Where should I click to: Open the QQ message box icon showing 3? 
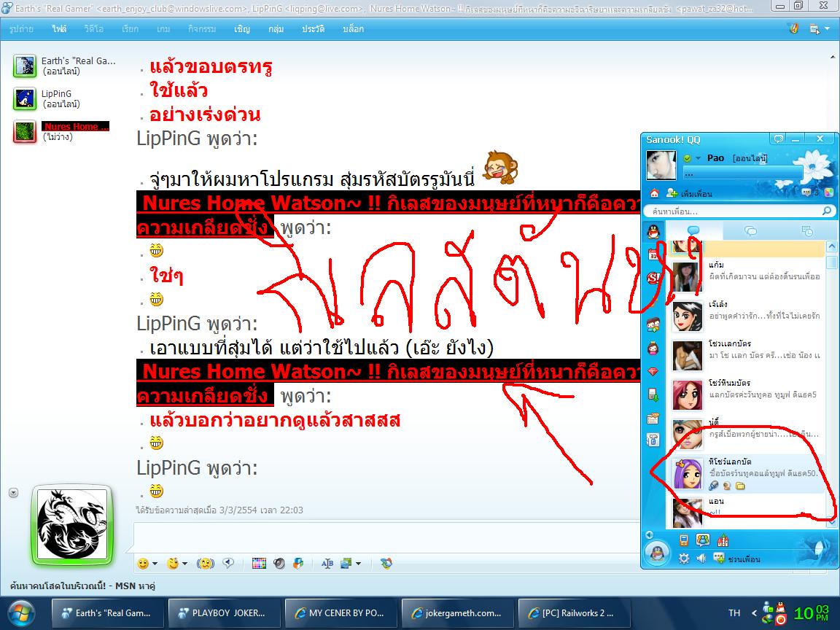(809, 192)
